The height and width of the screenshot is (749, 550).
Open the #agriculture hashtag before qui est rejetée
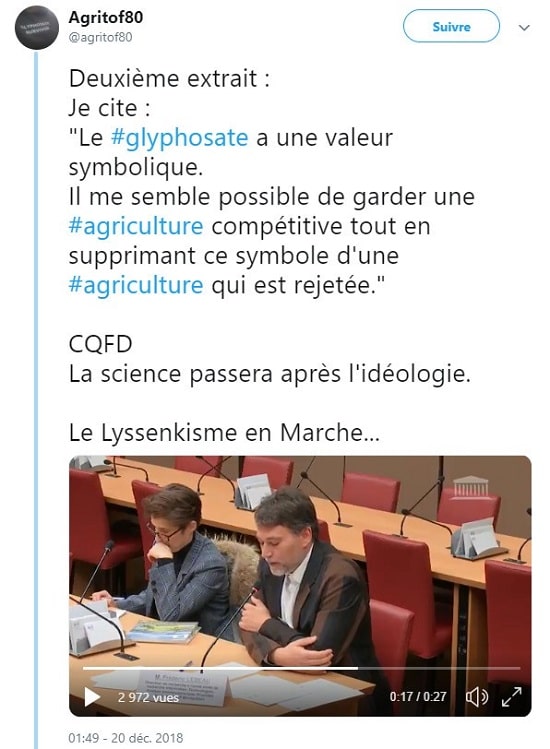[136, 285]
